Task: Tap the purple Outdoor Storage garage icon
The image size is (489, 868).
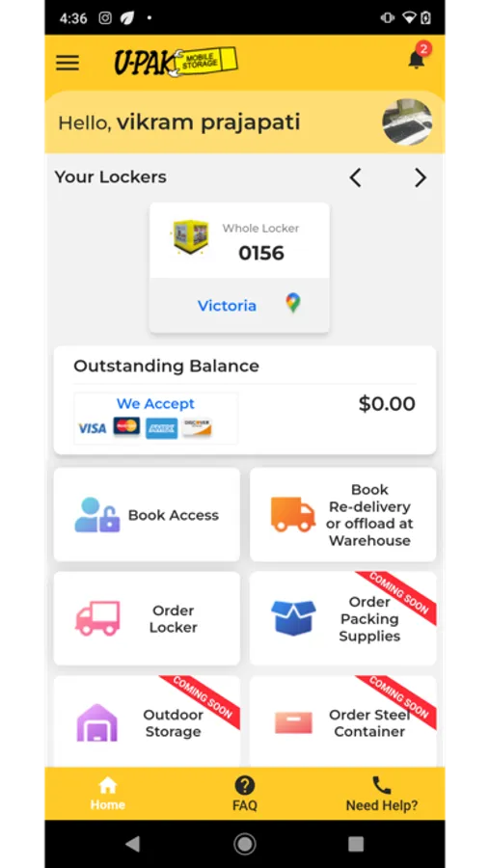Action: 97,722
